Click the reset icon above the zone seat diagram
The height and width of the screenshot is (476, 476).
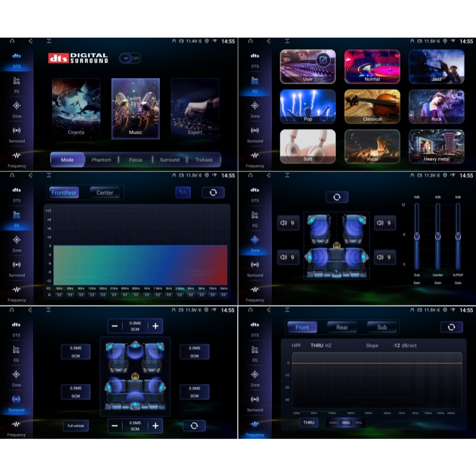pos(337,197)
